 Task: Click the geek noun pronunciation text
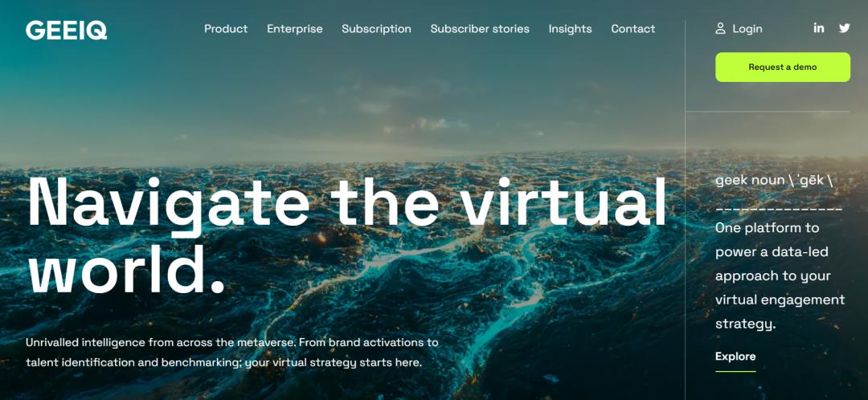coord(774,181)
